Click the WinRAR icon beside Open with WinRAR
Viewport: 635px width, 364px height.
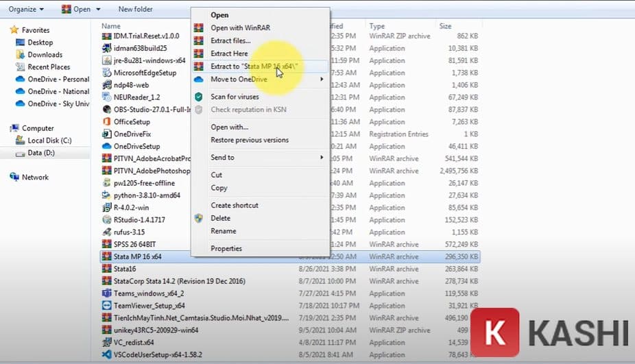pos(198,27)
